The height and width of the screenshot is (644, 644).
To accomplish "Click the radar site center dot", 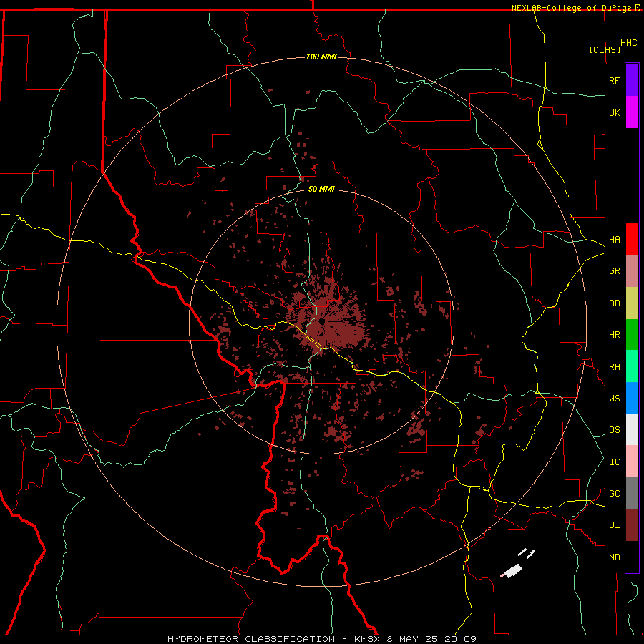I will [x=322, y=321].
